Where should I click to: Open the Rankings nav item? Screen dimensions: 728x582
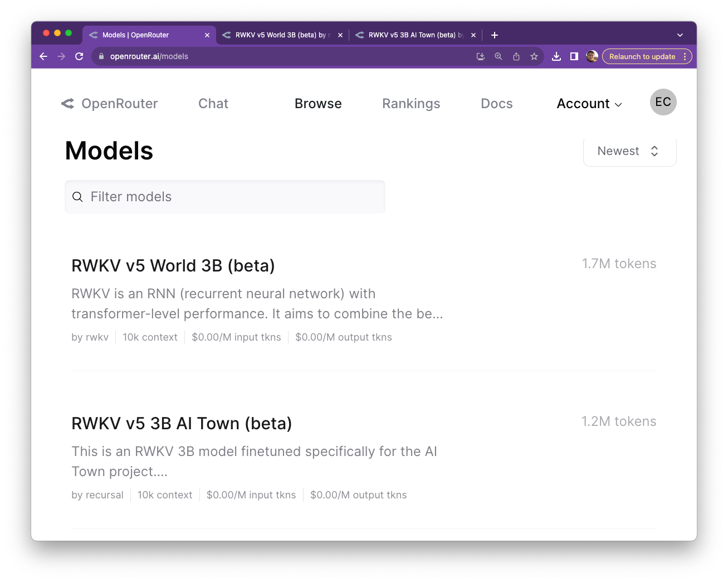411,104
